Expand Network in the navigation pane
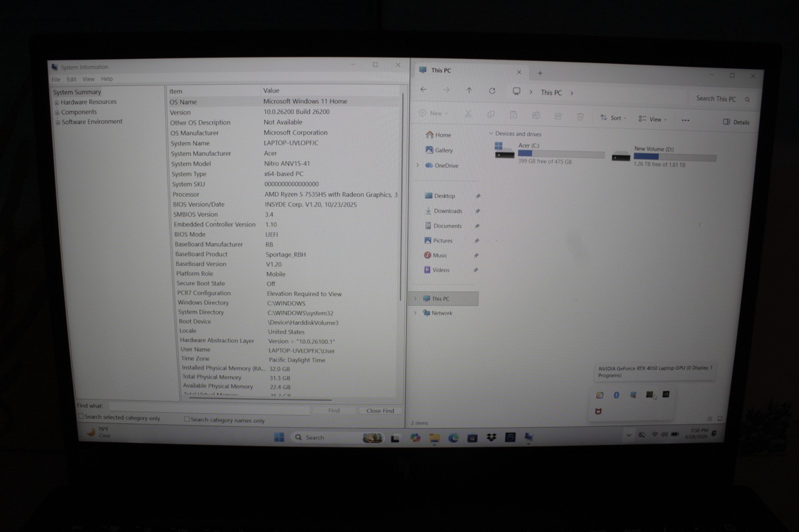The image size is (799, 532). pyautogui.click(x=415, y=313)
